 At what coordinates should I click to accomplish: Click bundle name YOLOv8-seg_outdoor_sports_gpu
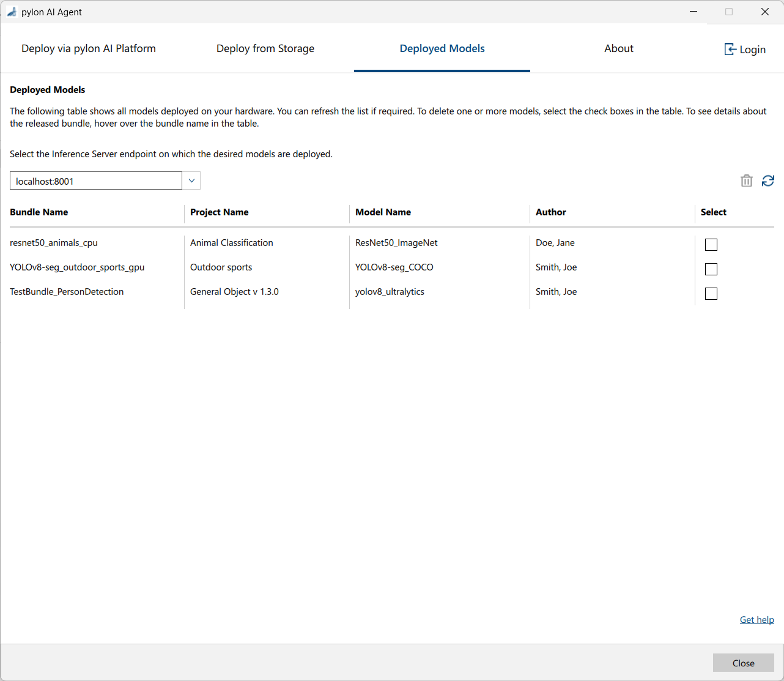point(77,267)
